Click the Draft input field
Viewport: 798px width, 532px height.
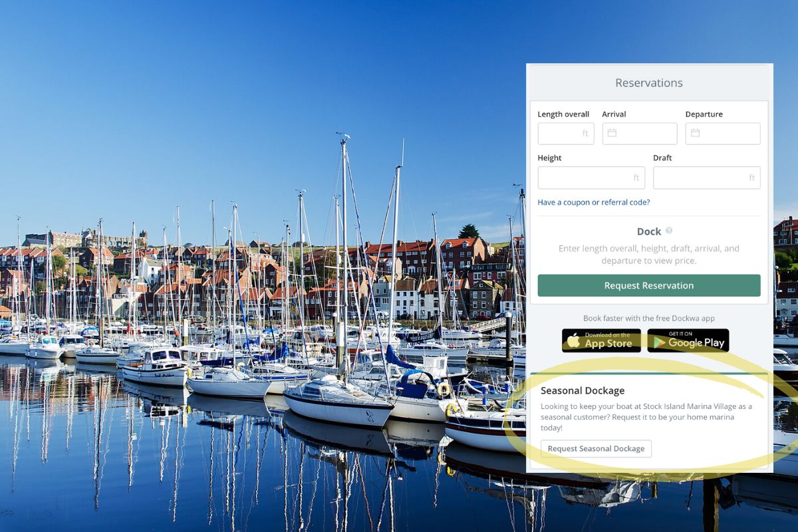point(707,178)
